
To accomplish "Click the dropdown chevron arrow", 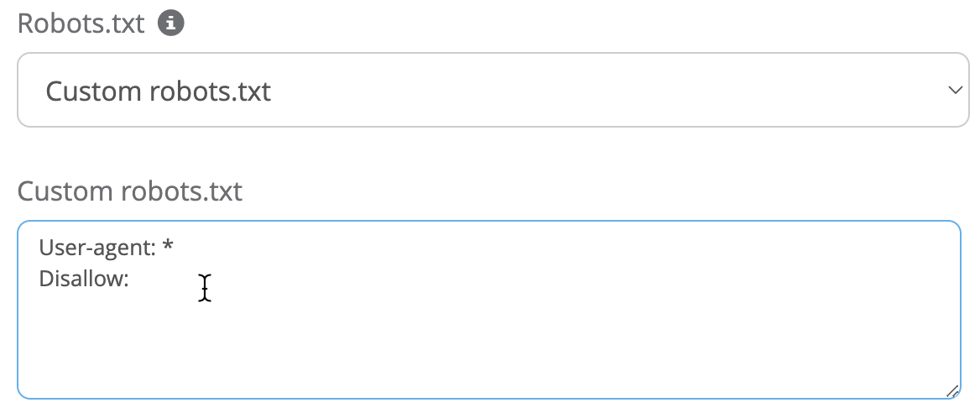I will [x=953, y=90].
